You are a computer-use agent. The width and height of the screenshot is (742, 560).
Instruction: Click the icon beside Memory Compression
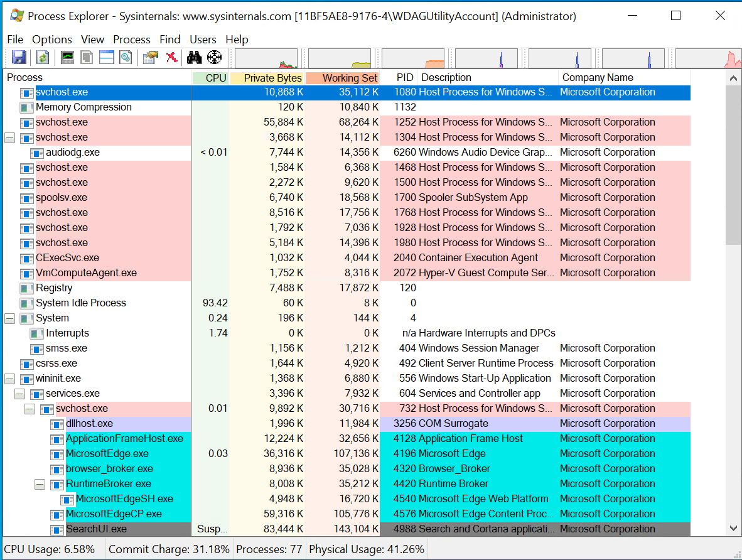27,107
